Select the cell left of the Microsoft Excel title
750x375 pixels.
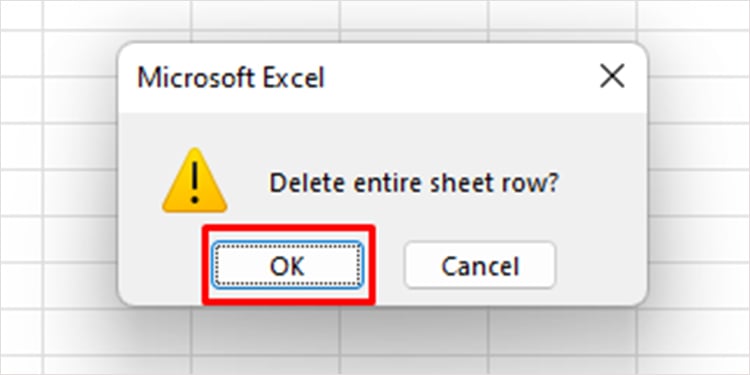80,99
